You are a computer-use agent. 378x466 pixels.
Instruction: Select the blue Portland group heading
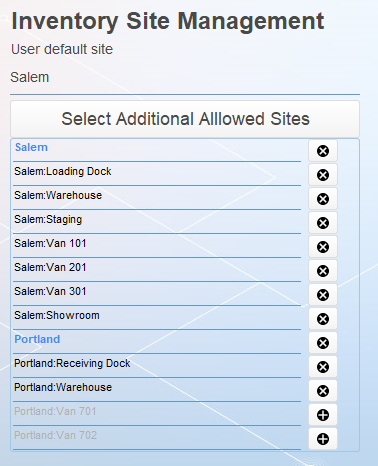37,339
